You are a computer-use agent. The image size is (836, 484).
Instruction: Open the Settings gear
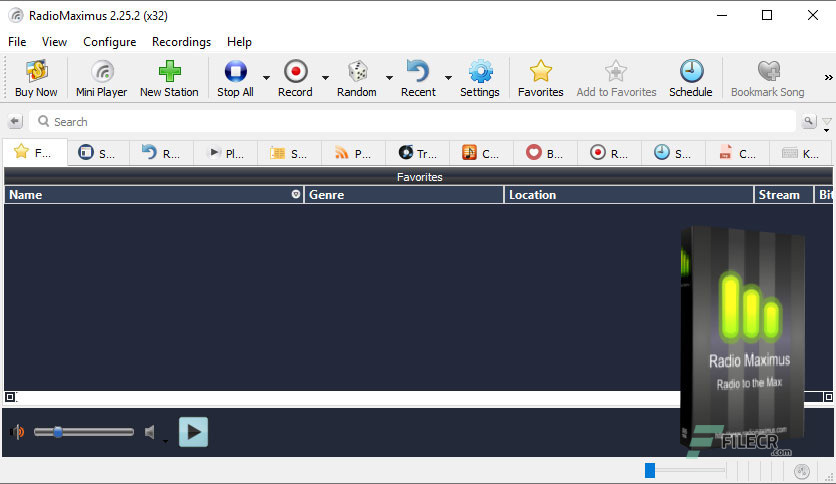(x=480, y=78)
